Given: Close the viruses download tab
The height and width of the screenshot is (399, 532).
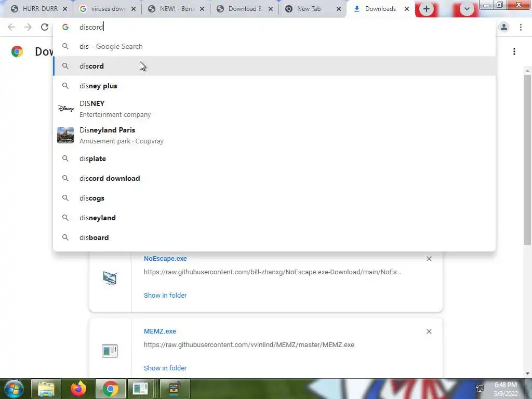Looking at the screenshot, I should point(134,9).
